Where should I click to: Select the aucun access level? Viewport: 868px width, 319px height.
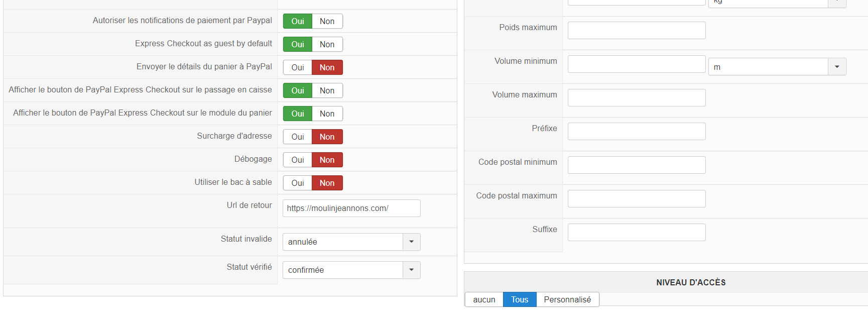484,299
